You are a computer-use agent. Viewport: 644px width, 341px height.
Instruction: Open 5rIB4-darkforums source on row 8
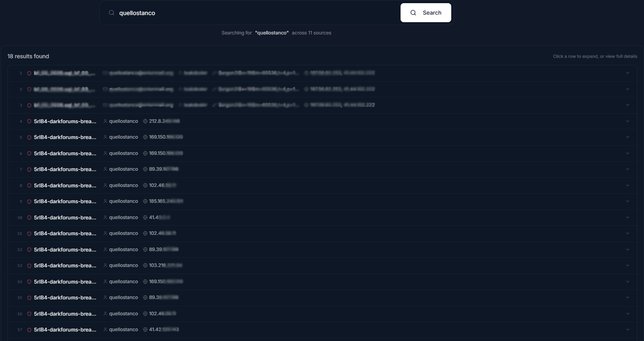pos(65,185)
